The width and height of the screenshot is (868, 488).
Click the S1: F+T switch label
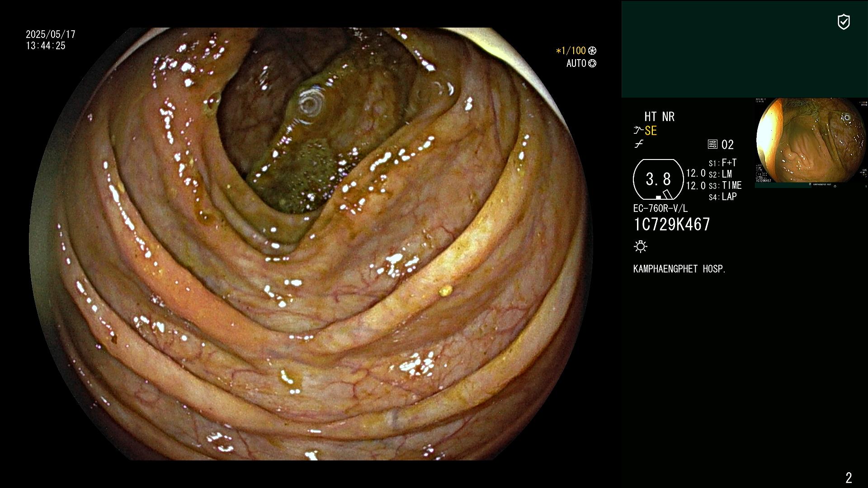[723, 163]
